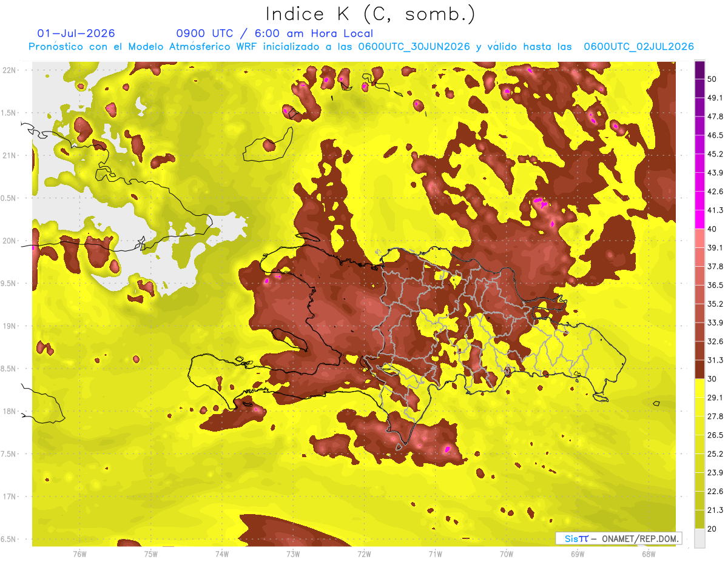Click the "37.8" color scale value
The width and height of the screenshot is (728, 562).
point(715,266)
